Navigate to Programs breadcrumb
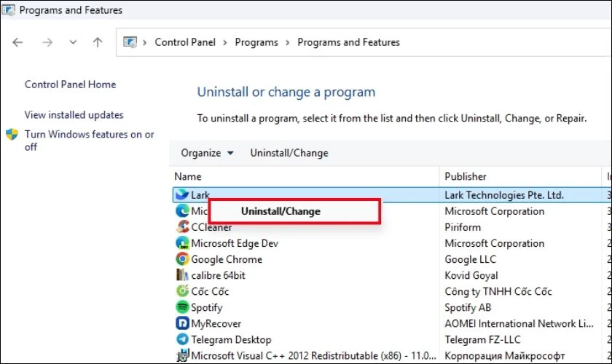This screenshot has height=364, width=612. [x=256, y=42]
